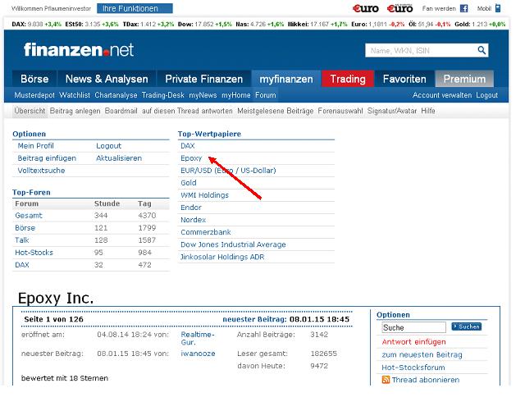Click the search magnifier icon
This screenshot has width=525, height=420.
coord(482,50)
